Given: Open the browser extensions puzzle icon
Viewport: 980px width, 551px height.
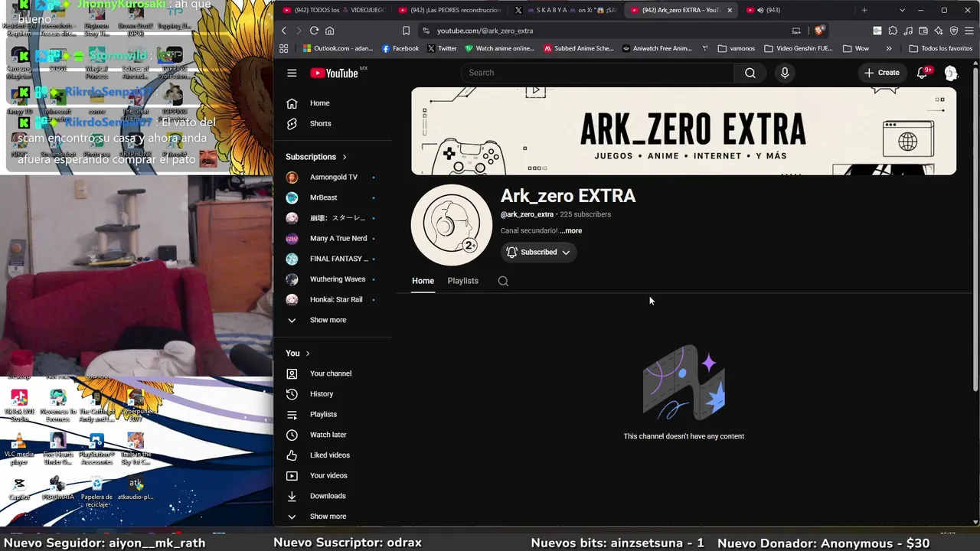Looking at the screenshot, I should pyautogui.click(x=893, y=31).
